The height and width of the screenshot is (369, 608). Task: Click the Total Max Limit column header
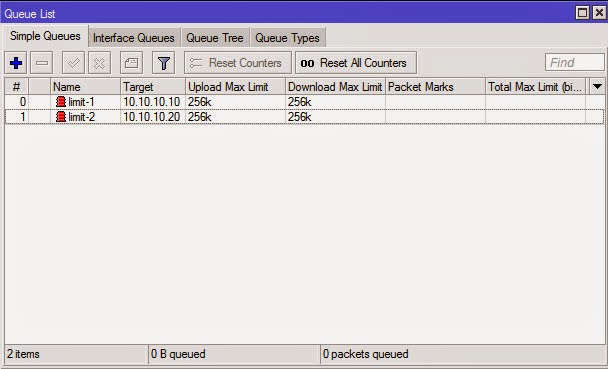(535, 87)
